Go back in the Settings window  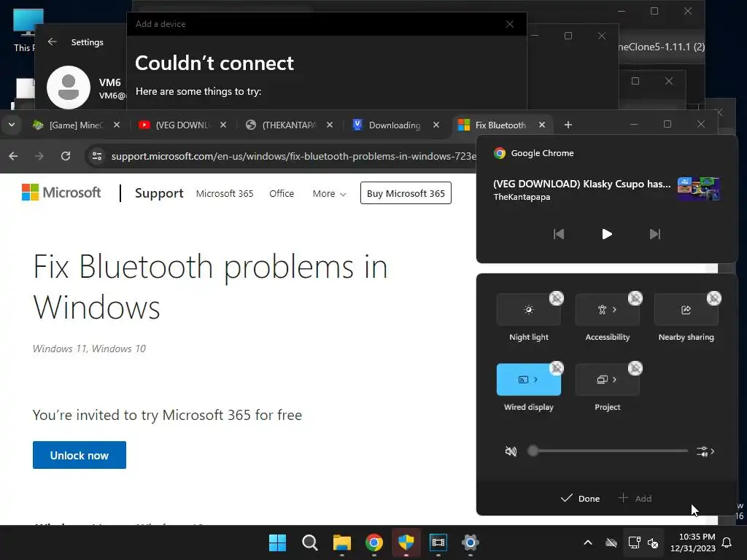[x=53, y=42]
